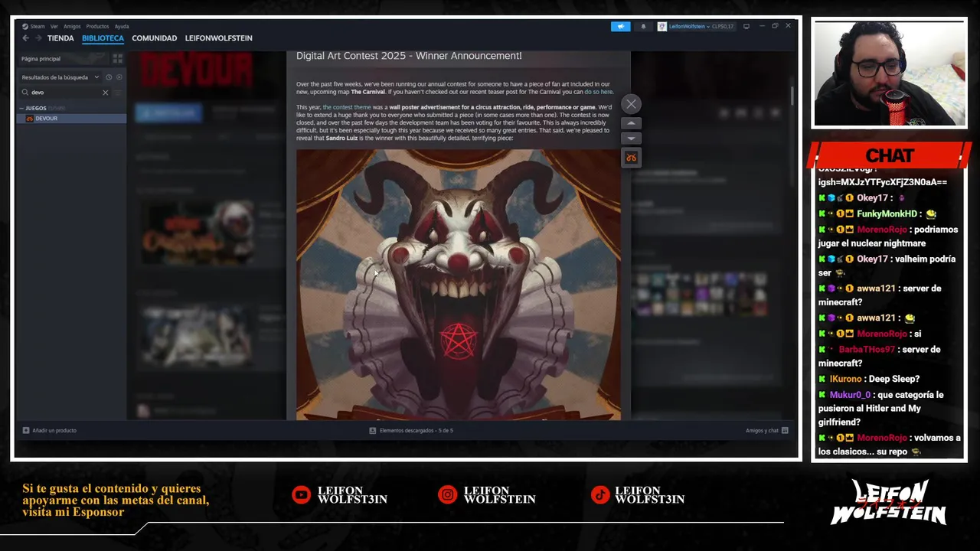Screen dimensions: 980x551
Task: Switch to the BIBLIOTECA tab
Action: [103, 38]
